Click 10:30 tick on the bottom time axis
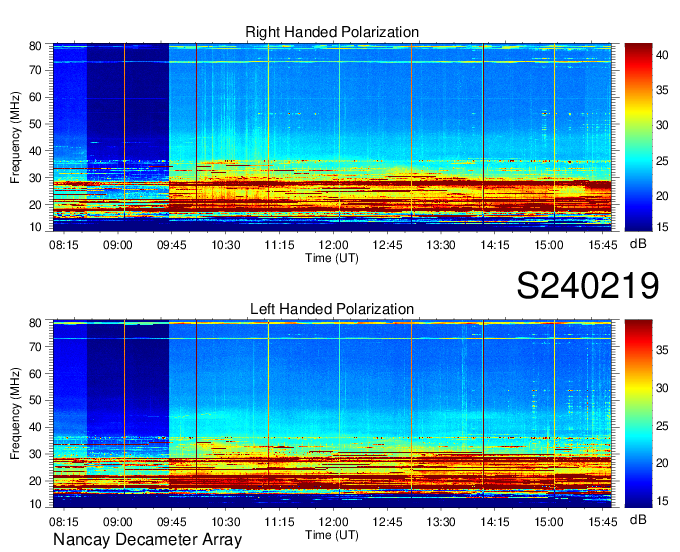The height and width of the screenshot is (552, 680). coord(226,521)
